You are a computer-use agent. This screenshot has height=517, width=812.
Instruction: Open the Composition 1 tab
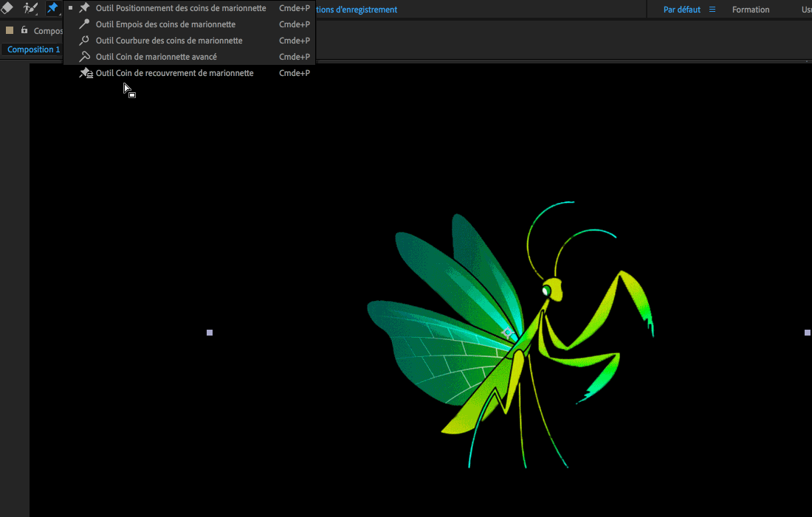33,49
